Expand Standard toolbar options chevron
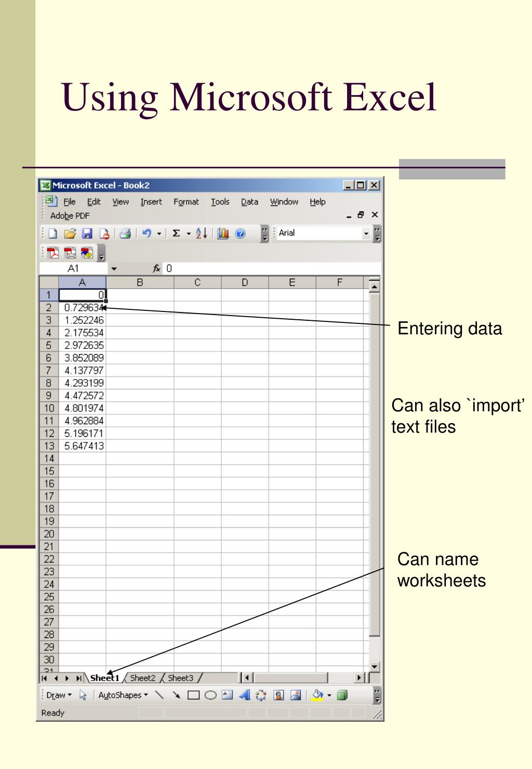Screen dimensions: 532x769 (x=265, y=234)
